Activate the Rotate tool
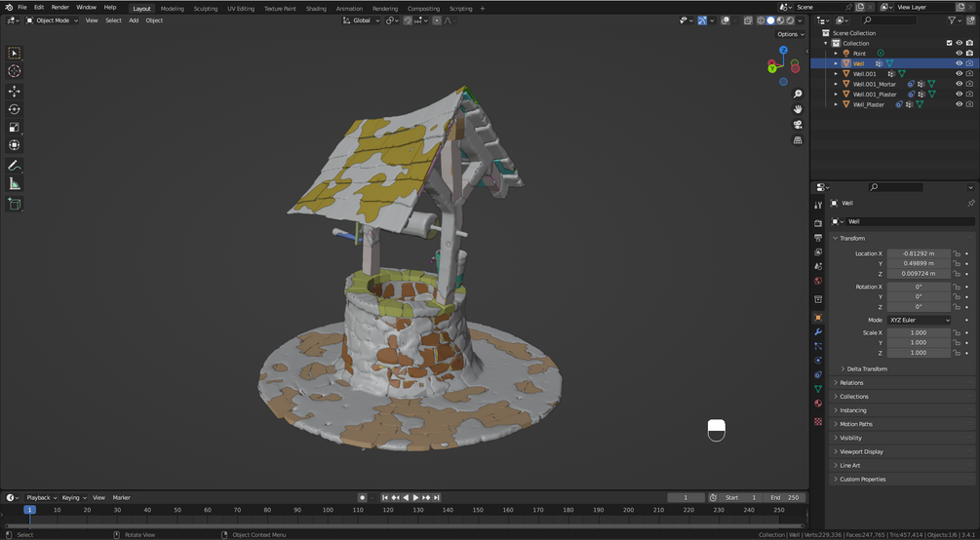The image size is (980, 540). click(x=14, y=109)
